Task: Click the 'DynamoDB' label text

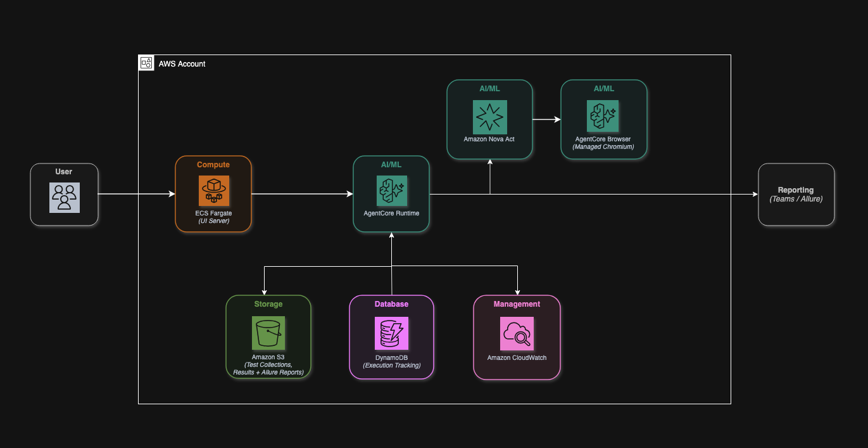Action: (x=391, y=357)
